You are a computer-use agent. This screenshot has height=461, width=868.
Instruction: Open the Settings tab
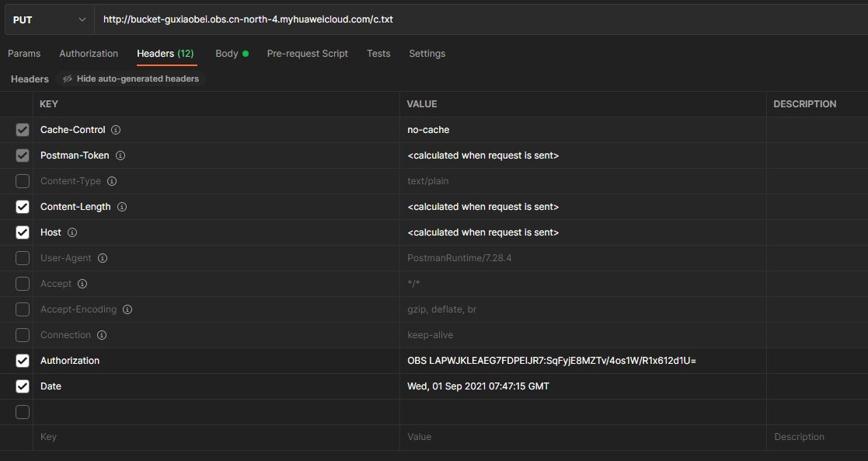pos(427,54)
